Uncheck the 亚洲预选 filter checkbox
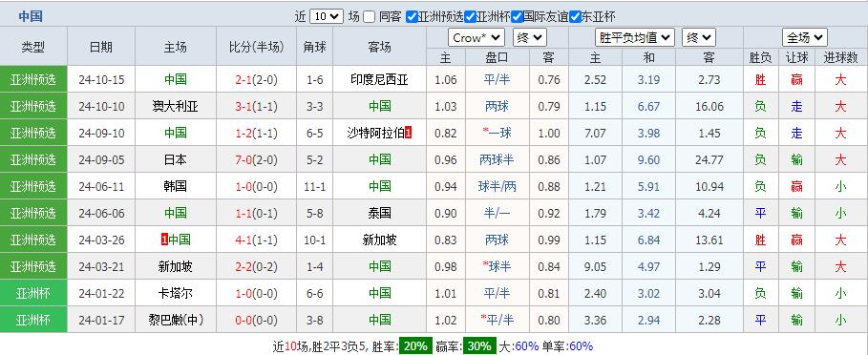868x355 pixels. tap(412, 16)
